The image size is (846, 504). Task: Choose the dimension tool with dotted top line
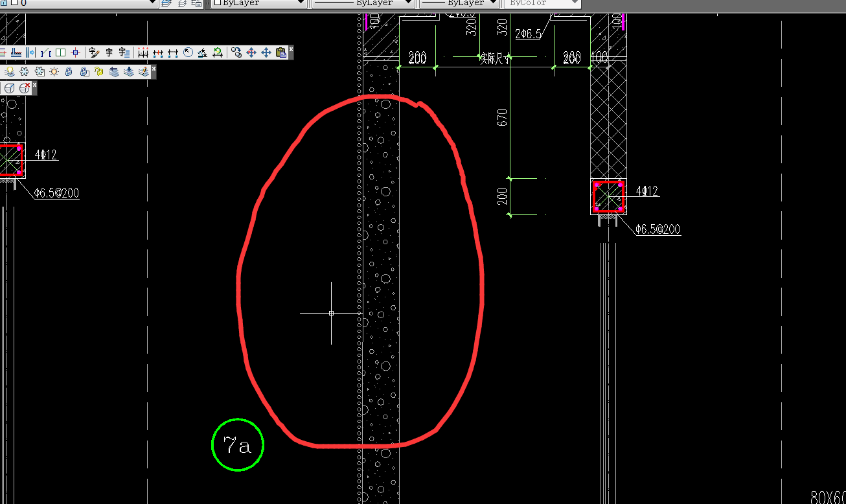click(x=173, y=52)
